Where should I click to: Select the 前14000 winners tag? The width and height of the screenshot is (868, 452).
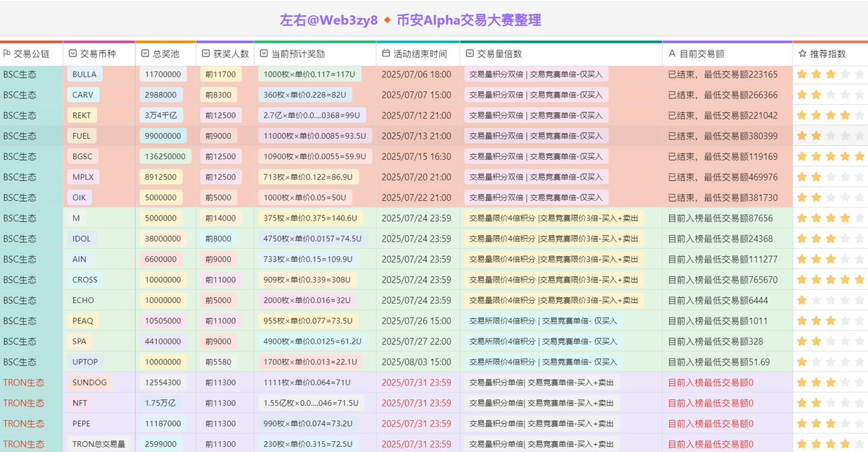click(x=220, y=218)
